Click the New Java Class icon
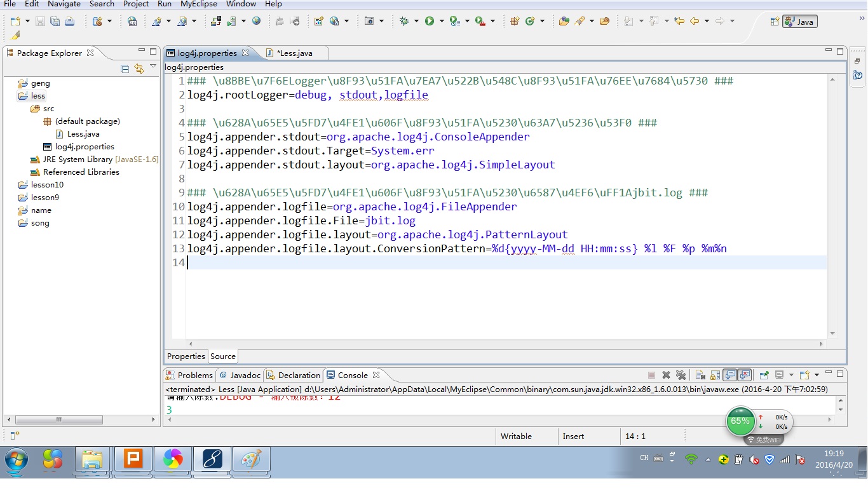The image size is (868, 488). (x=529, y=22)
